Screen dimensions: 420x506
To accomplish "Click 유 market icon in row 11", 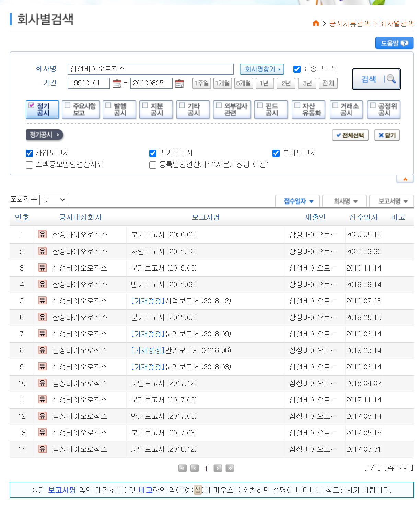I will pyautogui.click(x=42, y=400).
